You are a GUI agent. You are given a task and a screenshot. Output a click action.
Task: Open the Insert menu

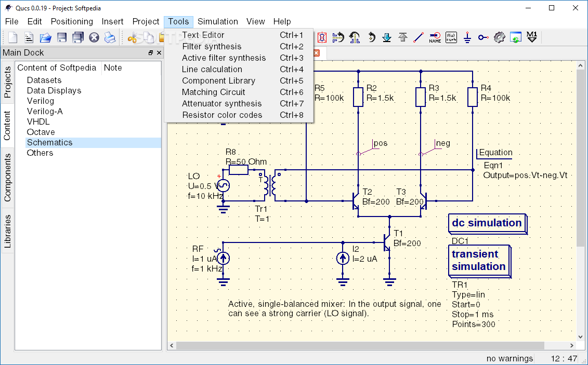[112, 21]
